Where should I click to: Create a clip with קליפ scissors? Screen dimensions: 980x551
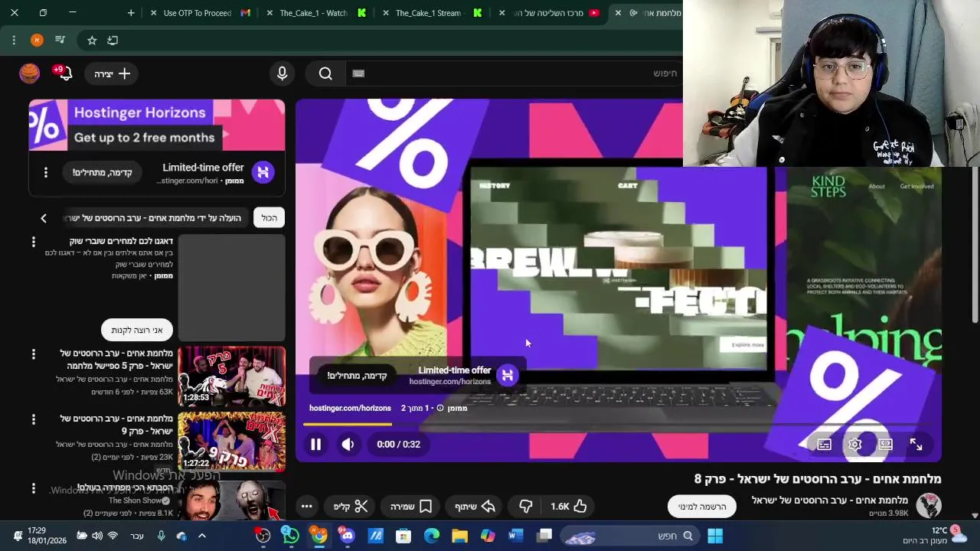(351, 506)
